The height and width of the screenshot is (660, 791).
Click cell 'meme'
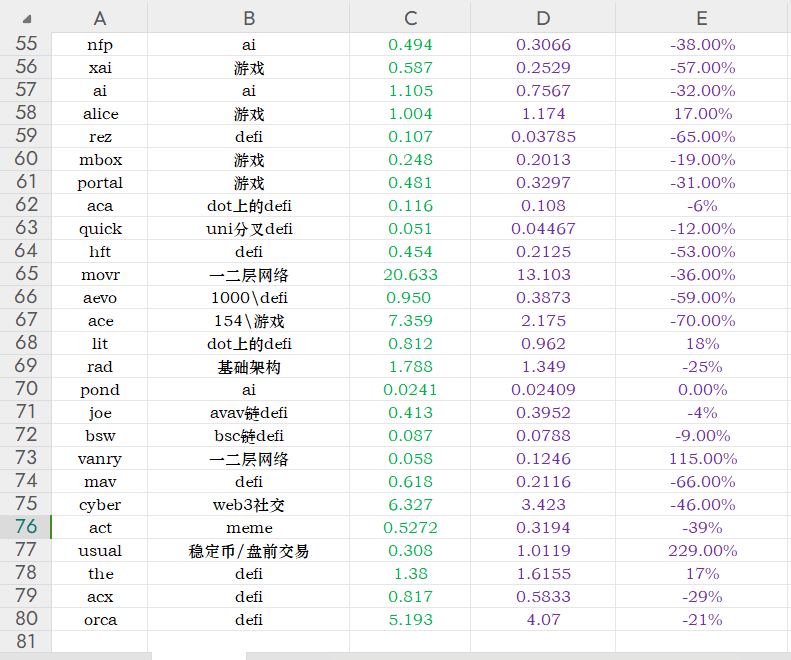[x=249, y=528]
